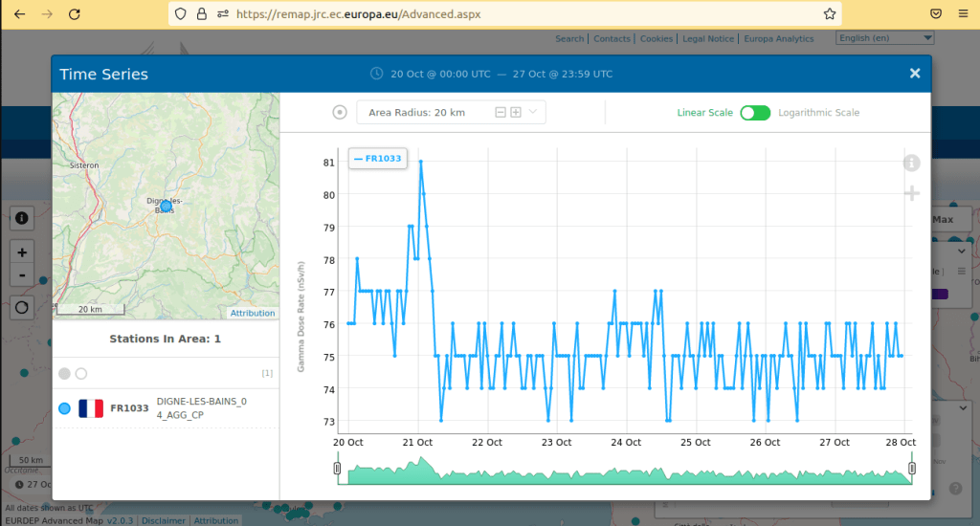Open the Attribution link on the mini map
Image resolution: width=980 pixels, height=526 pixels.
253,313
